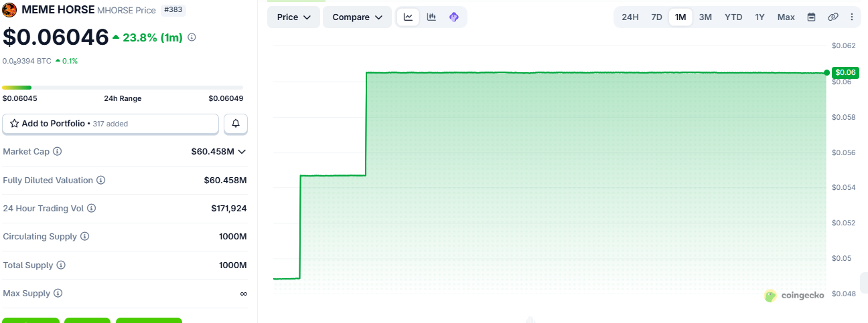Click the MHORSE Price label
Image resolution: width=868 pixels, height=323 pixels.
click(x=127, y=11)
